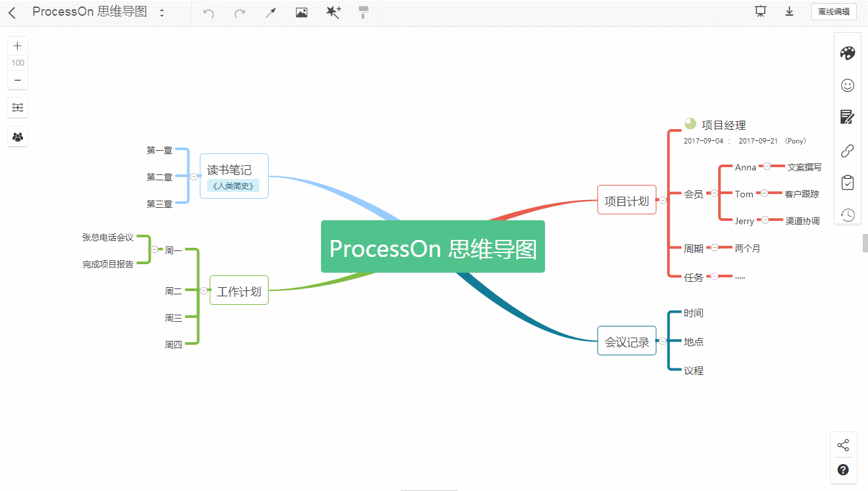Click the 100 zoom percentage value

pyautogui.click(x=18, y=63)
